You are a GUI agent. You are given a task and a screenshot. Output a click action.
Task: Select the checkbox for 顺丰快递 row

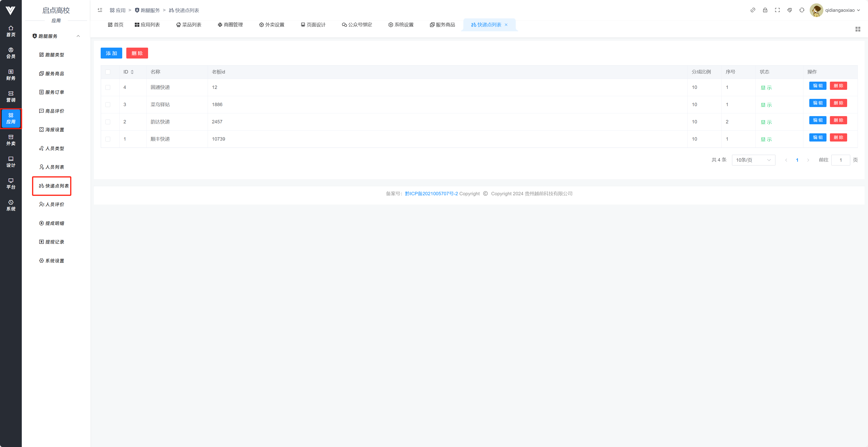click(108, 139)
